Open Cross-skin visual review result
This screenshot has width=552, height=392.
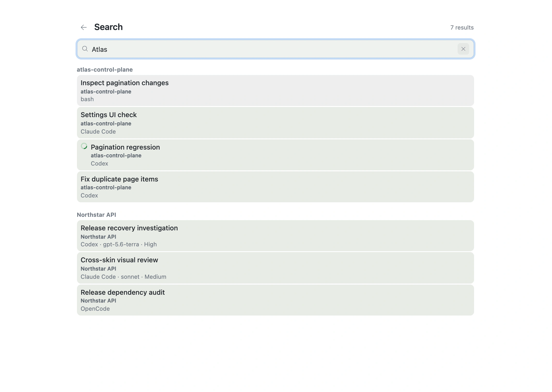click(x=275, y=268)
